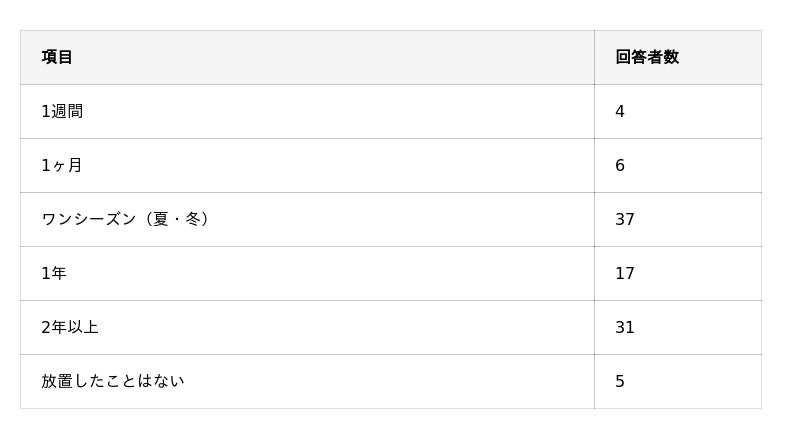Click the value 4 for 1週間
Screen dimensions: 800x439
(620, 111)
